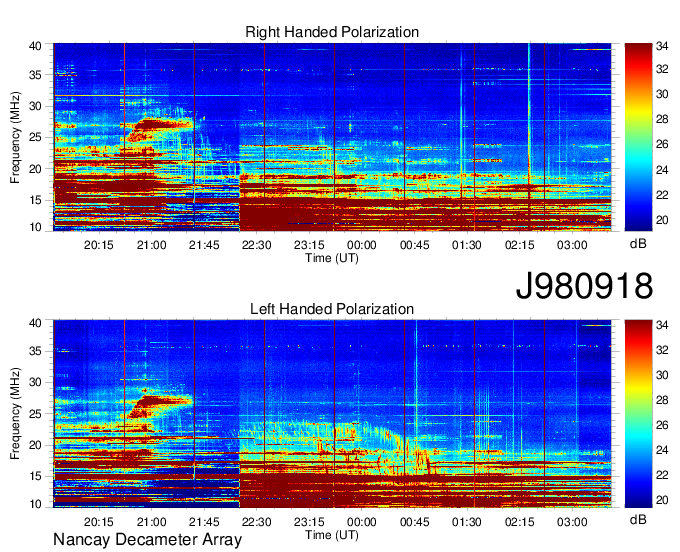680x552 pixels.
Task: Click the 02:15 time tick under the lower plot
Action: click(x=519, y=522)
